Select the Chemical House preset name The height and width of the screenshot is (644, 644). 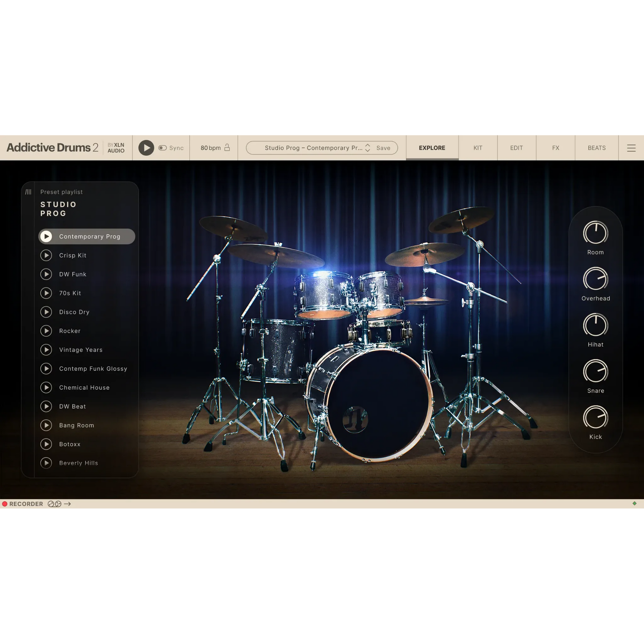point(84,388)
